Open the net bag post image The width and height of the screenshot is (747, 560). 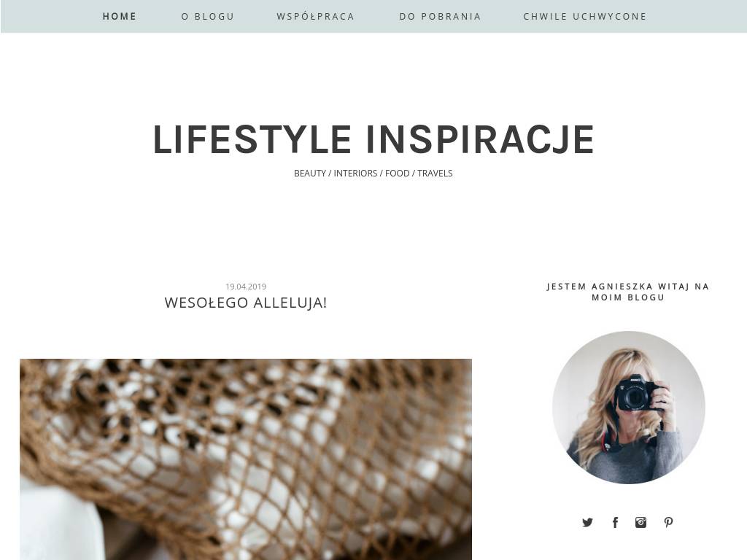click(246, 459)
